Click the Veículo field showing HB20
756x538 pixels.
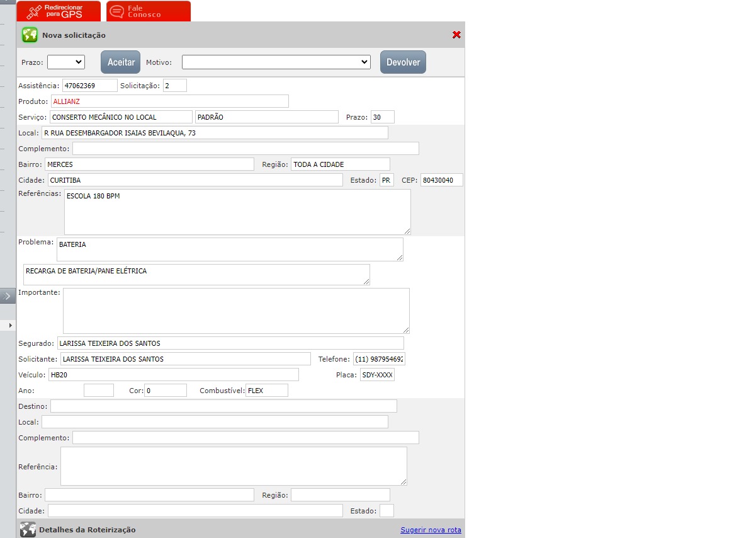pos(174,374)
